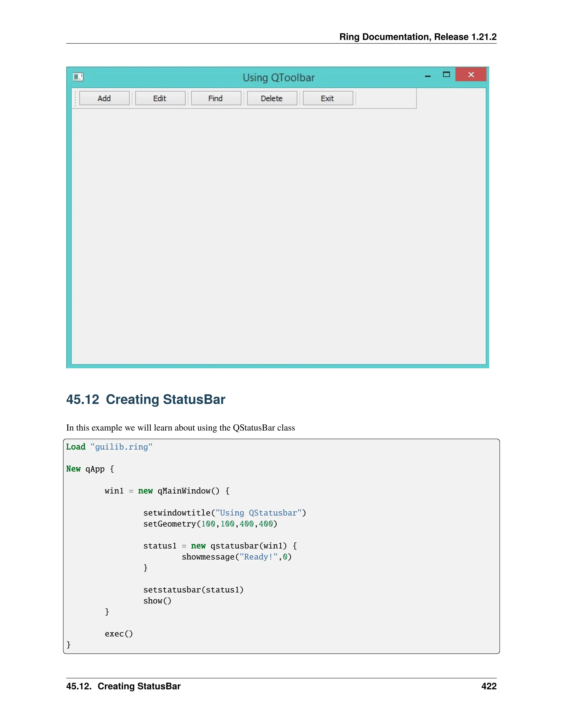This screenshot has width=563, height=728.
Task: Click the toolbar drag handle grip
Action: [75, 98]
